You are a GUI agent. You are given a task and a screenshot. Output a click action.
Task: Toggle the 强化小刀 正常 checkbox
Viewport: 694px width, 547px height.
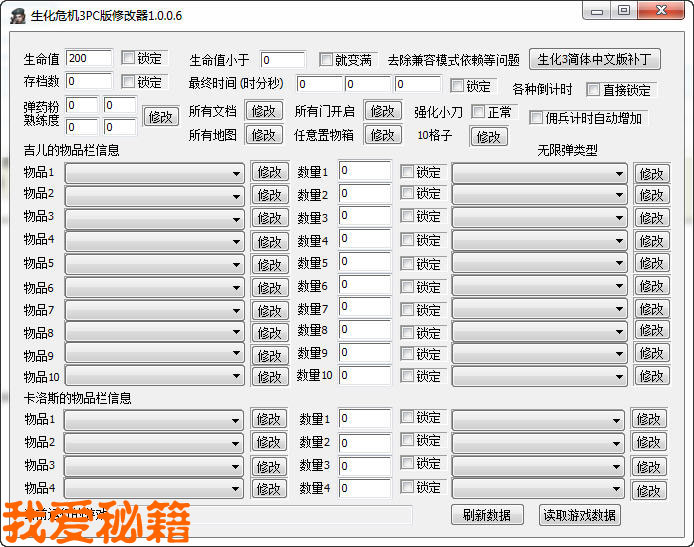point(478,112)
